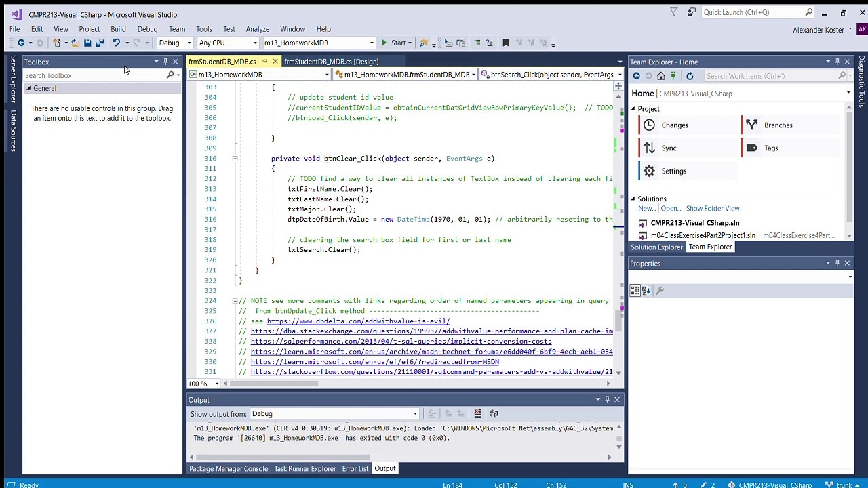Open the Show output from dropdown
The height and width of the screenshot is (488, 868).
(334, 414)
